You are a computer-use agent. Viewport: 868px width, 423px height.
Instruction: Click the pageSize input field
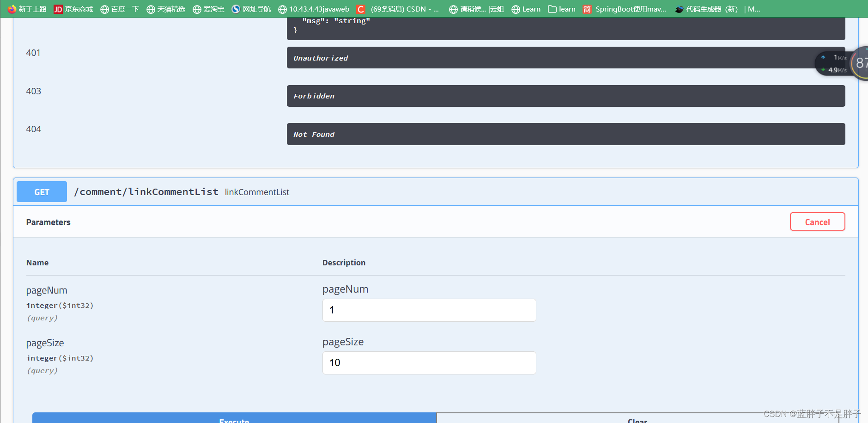[x=429, y=363]
